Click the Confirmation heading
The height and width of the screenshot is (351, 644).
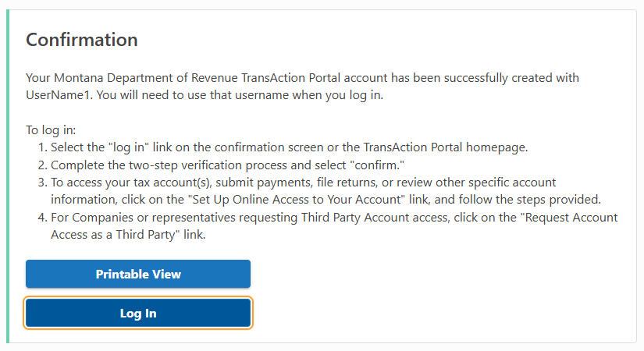click(x=82, y=40)
